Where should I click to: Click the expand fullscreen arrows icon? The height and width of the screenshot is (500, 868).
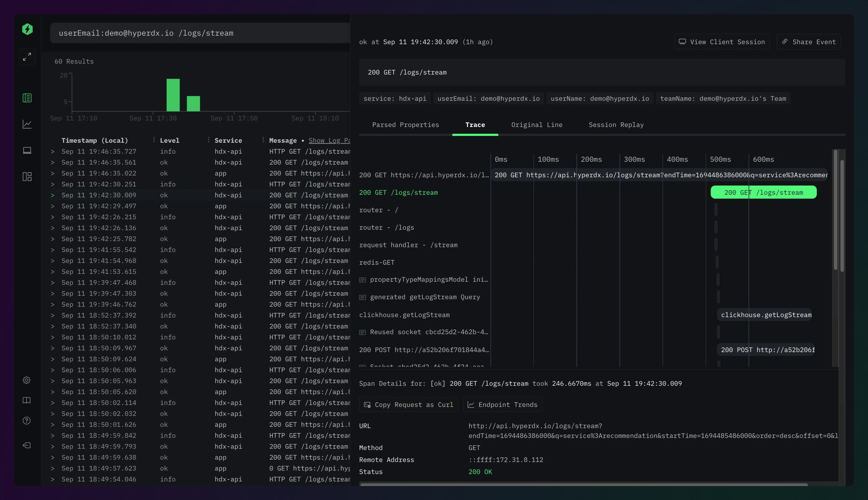[x=27, y=57]
